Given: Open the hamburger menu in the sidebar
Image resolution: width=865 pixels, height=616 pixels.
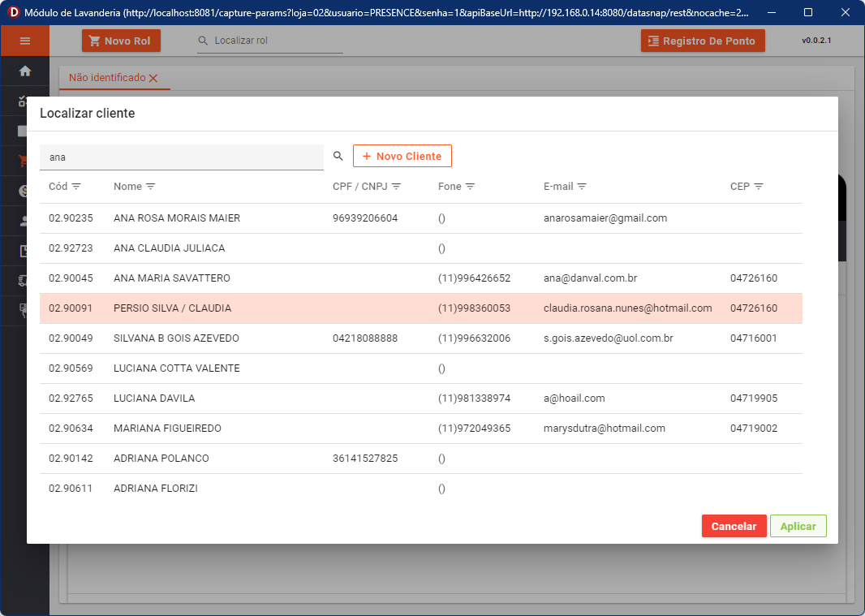Looking at the screenshot, I should [25, 41].
